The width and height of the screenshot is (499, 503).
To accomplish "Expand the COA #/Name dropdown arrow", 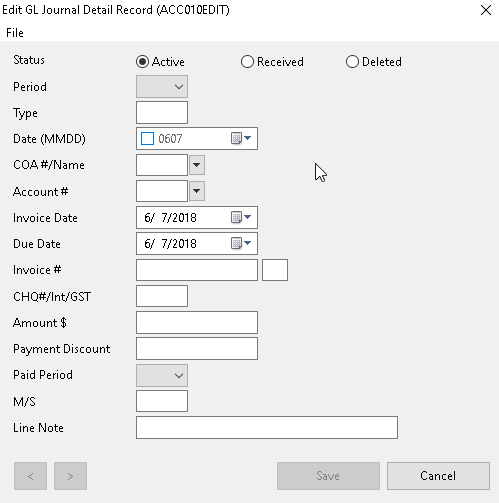I will point(197,165).
